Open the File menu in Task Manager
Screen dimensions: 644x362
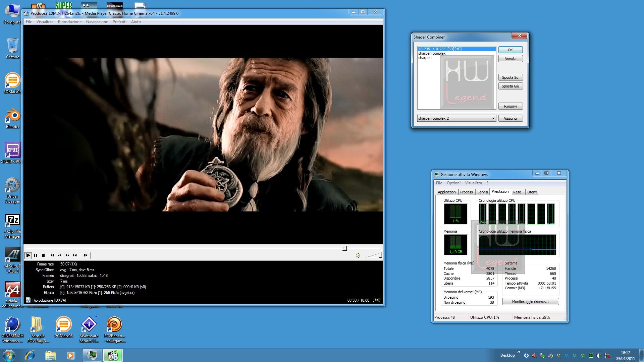click(x=439, y=183)
